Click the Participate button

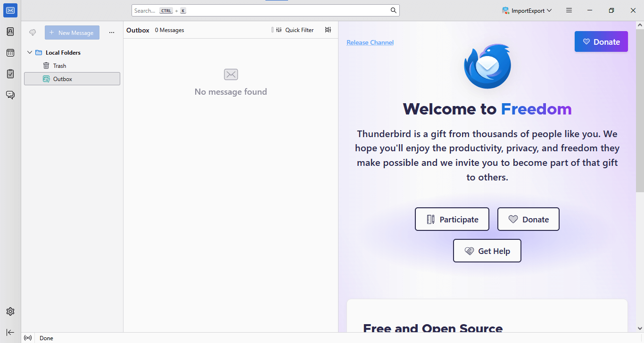point(452,219)
